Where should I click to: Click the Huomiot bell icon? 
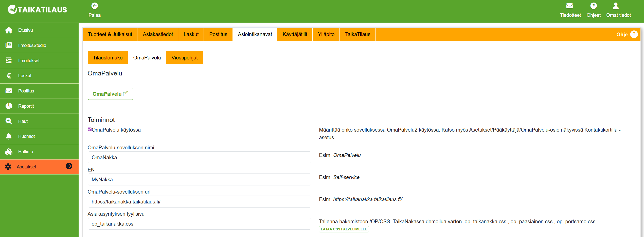(9, 136)
